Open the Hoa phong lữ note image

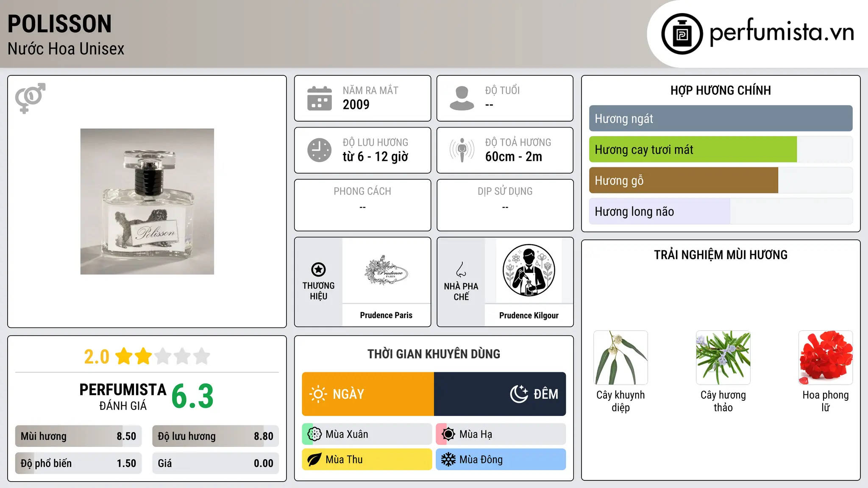coord(826,358)
